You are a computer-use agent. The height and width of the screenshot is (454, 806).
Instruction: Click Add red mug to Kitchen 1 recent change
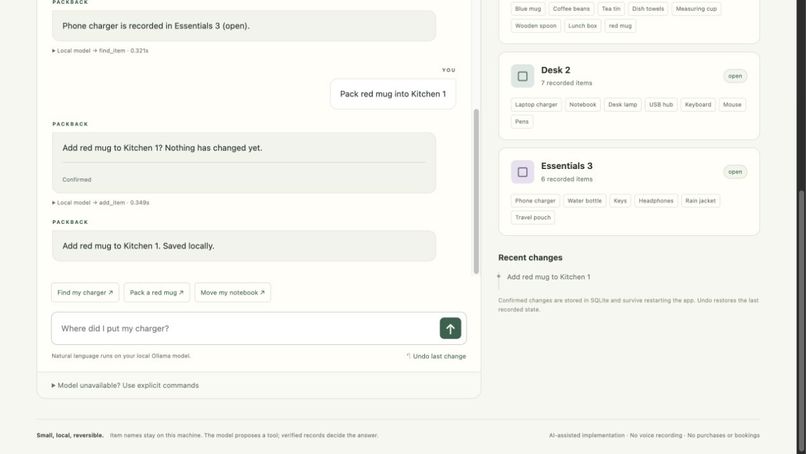click(548, 277)
